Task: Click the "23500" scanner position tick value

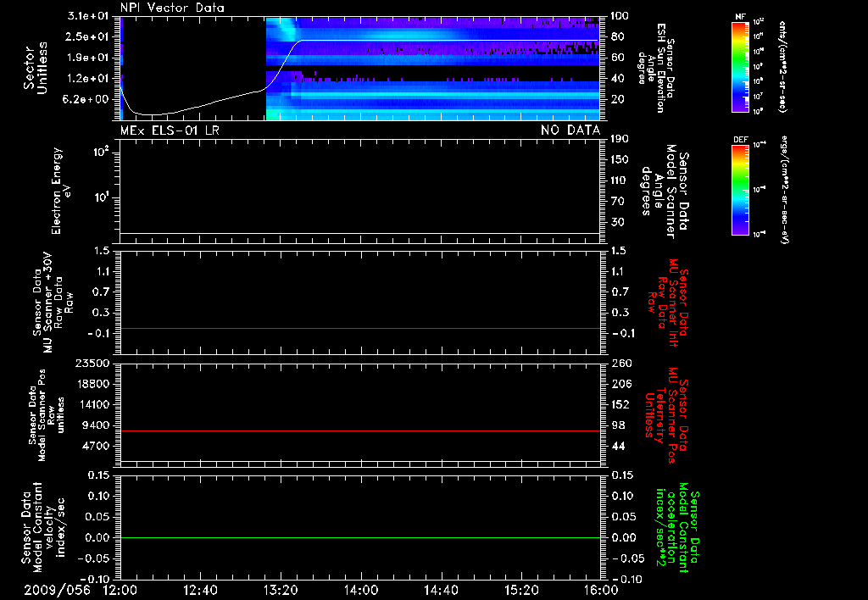Action: pos(92,363)
